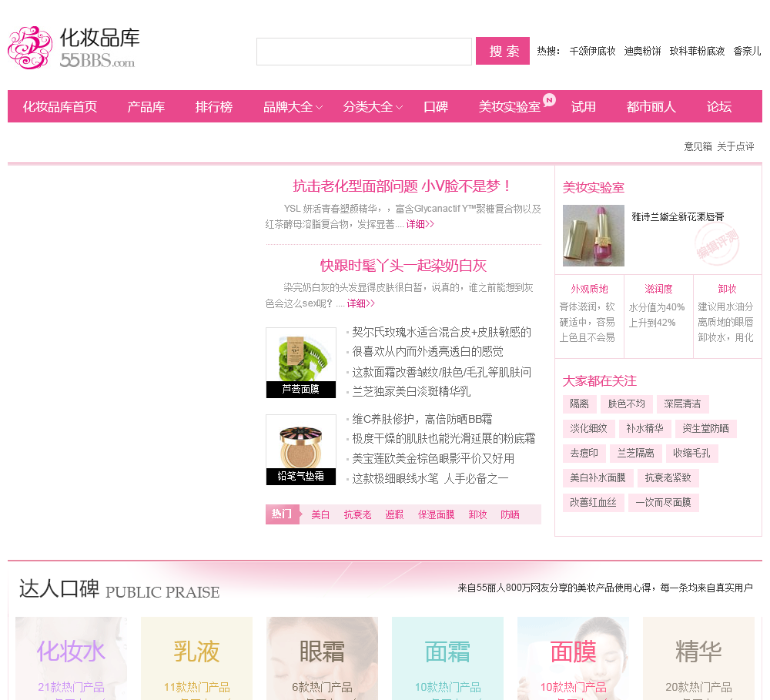This screenshot has height=700, width=770.
Task: Open the lipstick thumbnail in 美妆实验室
Action: pos(593,236)
